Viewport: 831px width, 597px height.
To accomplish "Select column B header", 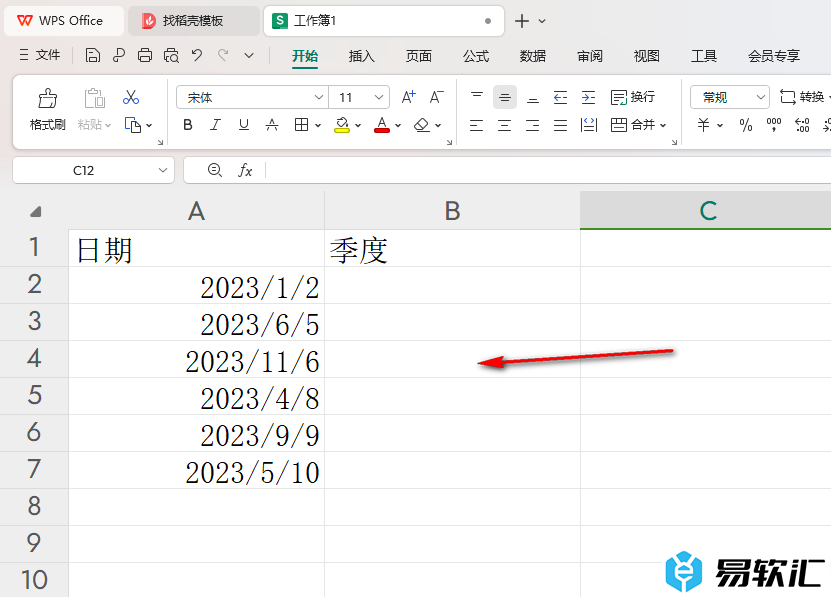I will point(452,210).
